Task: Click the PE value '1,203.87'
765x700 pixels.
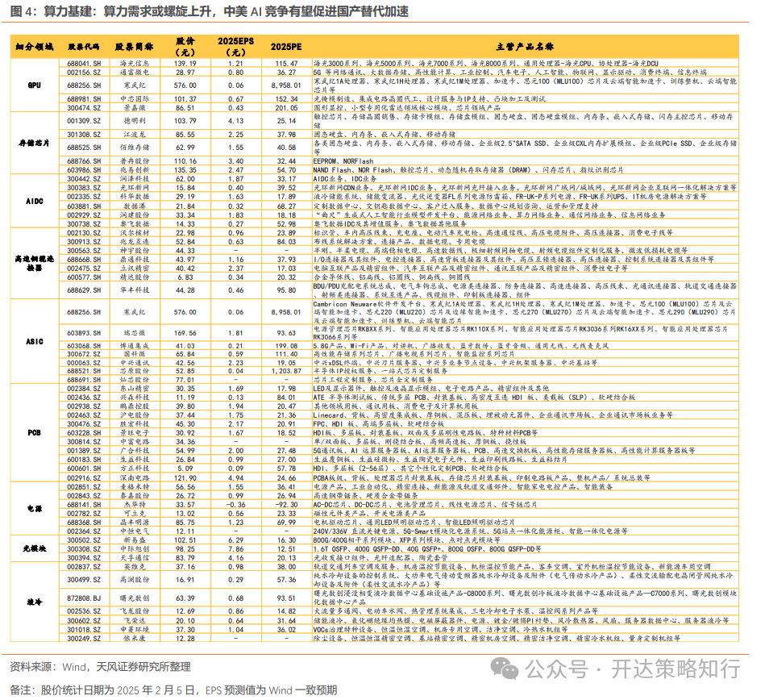Action: [286, 371]
